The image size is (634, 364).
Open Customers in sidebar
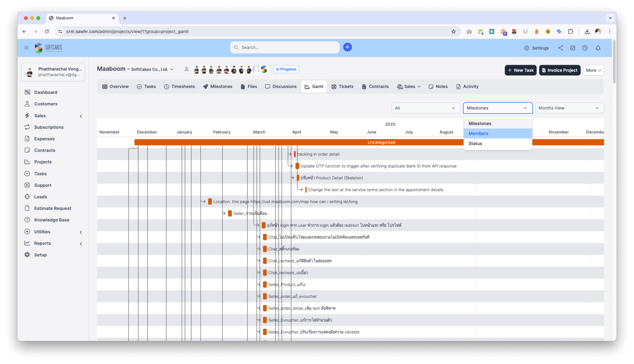pyautogui.click(x=46, y=104)
